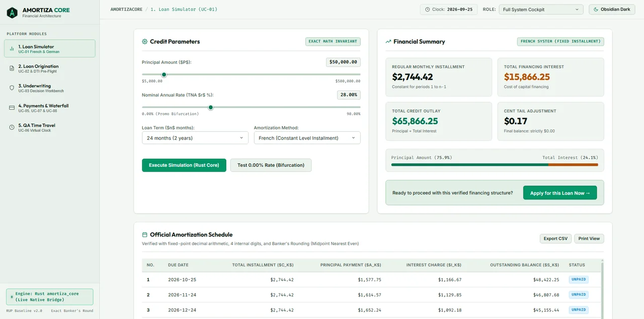Toggle the Obsidian Dark theme button
Viewport: 644px width, 319px height.
612,10
